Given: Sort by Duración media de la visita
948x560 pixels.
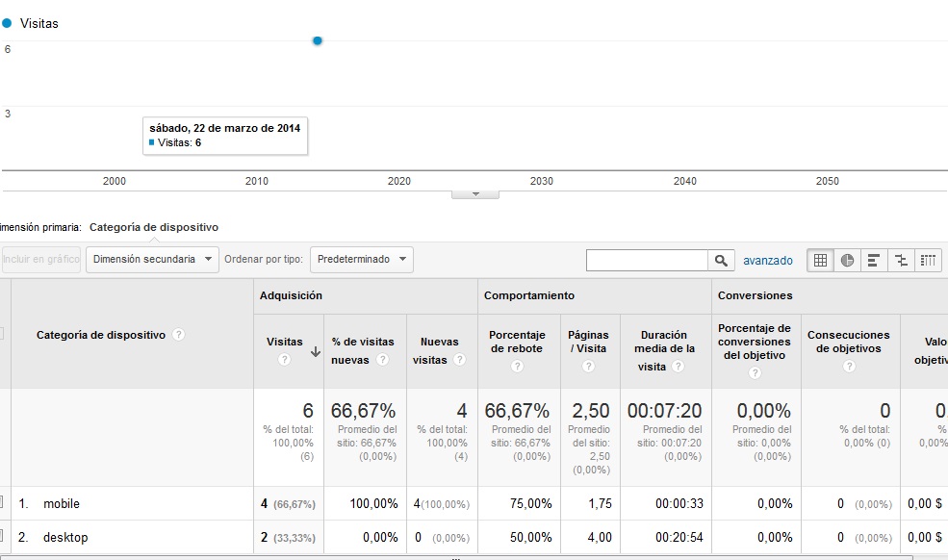Looking at the screenshot, I should tap(664, 350).
